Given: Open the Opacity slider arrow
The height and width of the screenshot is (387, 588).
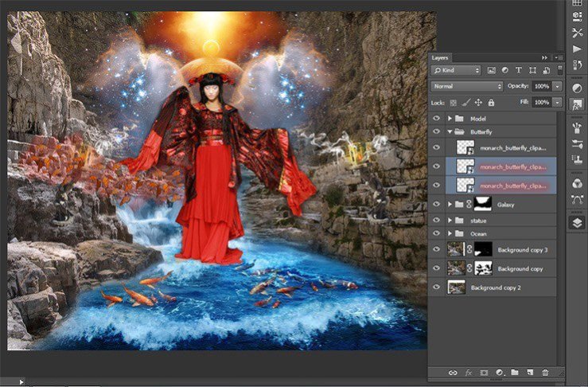Looking at the screenshot, I should pyautogui.click(x=558, y=86).
